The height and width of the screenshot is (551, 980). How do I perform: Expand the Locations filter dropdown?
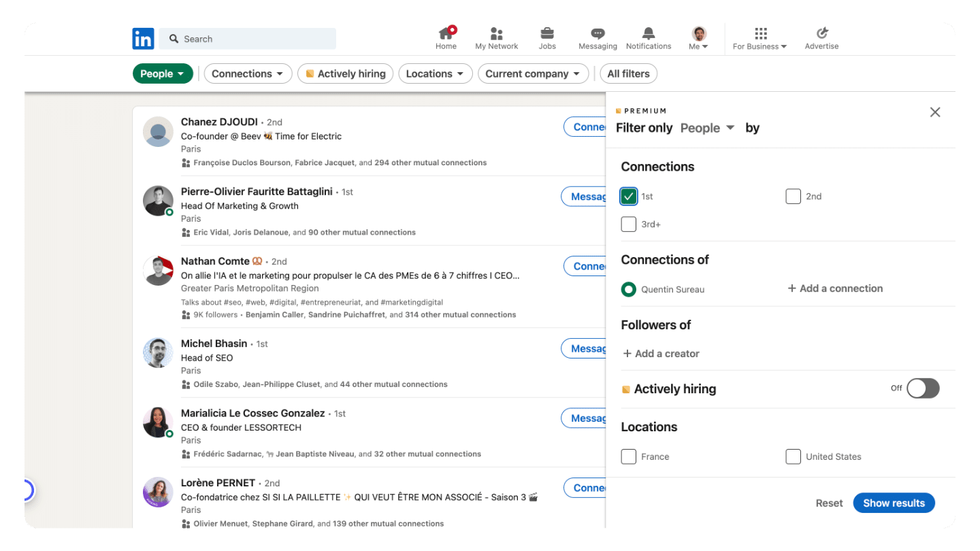coord(436,73)
